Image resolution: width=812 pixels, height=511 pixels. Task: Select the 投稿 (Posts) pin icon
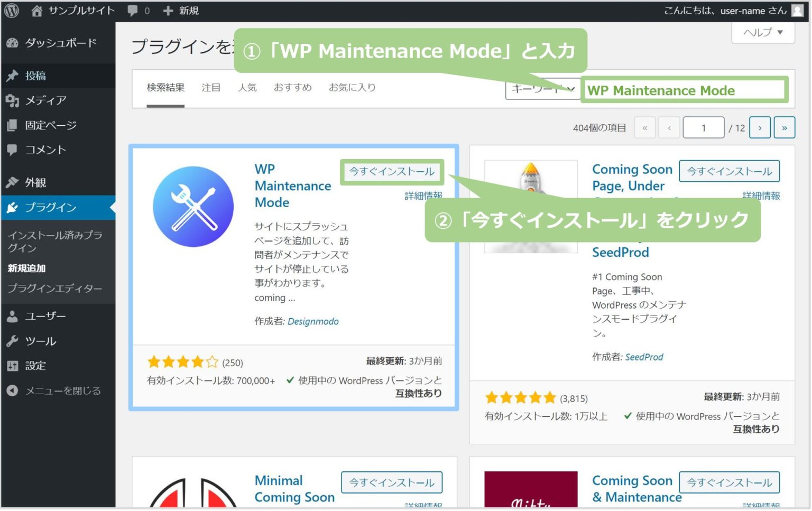pyautogui.click(x=12, y=76)
